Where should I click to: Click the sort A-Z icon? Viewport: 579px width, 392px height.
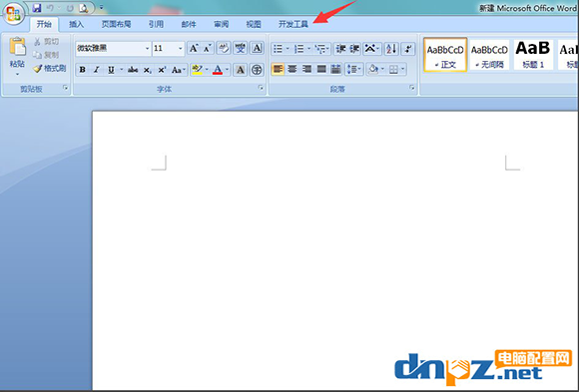[391, 49]
